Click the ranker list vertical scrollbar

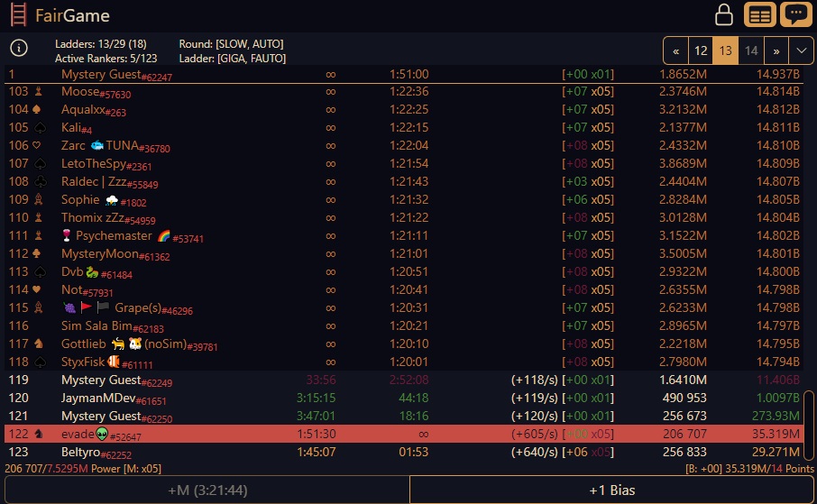click(x=809, y=424)
